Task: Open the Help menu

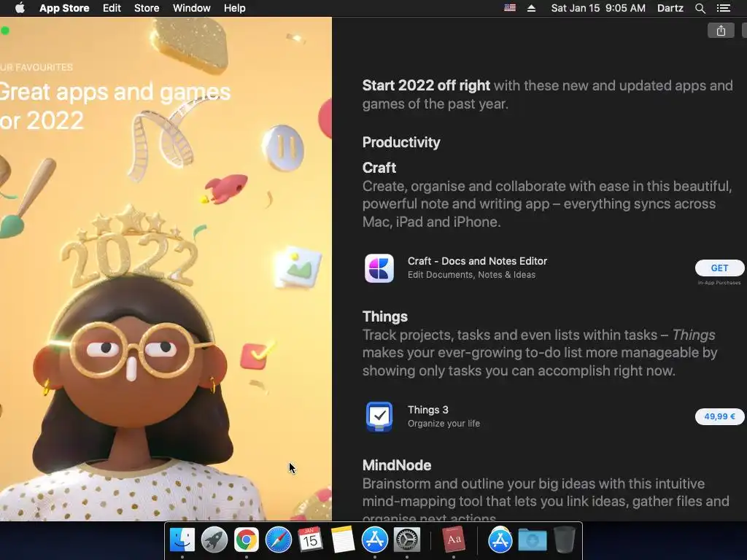Action: tap(234, 8)
